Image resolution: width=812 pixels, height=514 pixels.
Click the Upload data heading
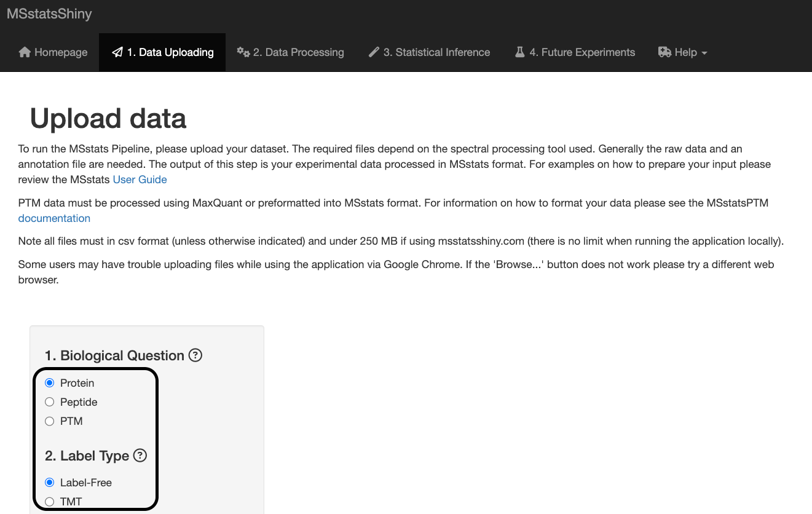pyautogui.click(x=108, y=118)
